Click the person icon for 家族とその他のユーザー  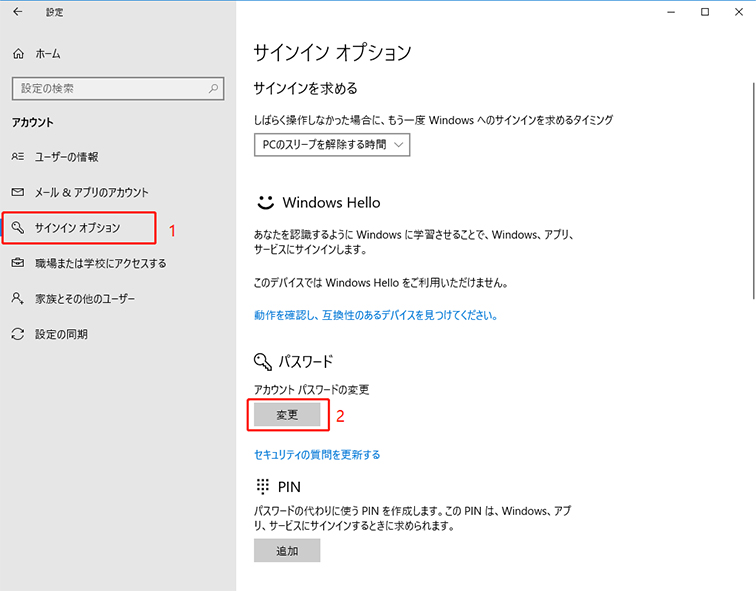click(17, 298)
